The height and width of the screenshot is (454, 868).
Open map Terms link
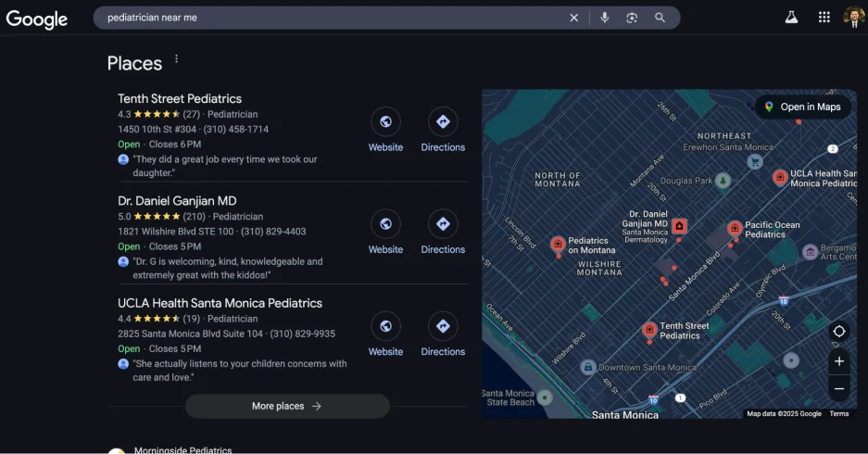pos(838,413)
